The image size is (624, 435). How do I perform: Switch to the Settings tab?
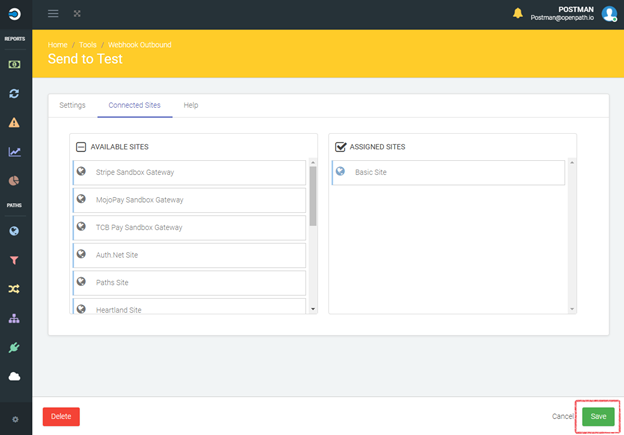(x=72, y=105)
